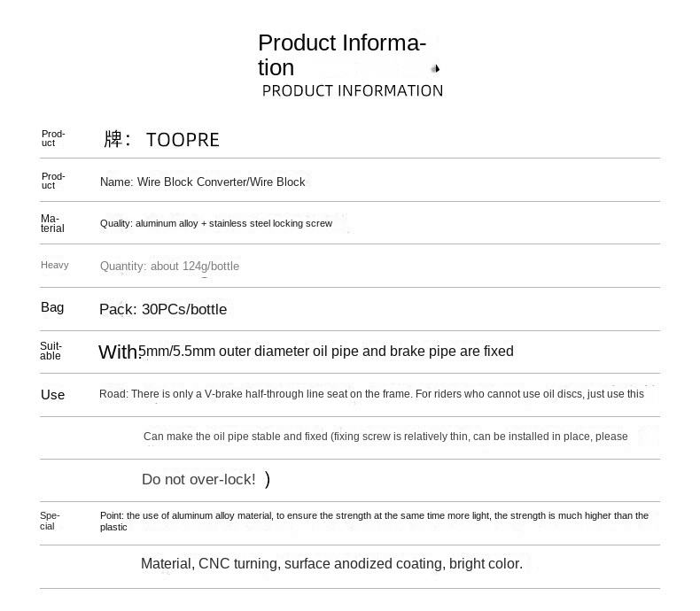
Task: Click the 'Point: the use of aluminum alloy' text
Action: (374, 521)
